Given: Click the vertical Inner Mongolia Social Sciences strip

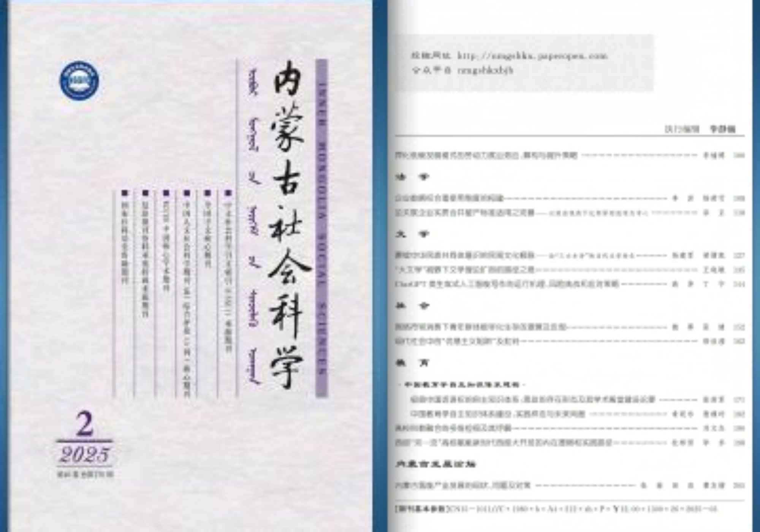Looking at the screenshot, I should [321, 228].
